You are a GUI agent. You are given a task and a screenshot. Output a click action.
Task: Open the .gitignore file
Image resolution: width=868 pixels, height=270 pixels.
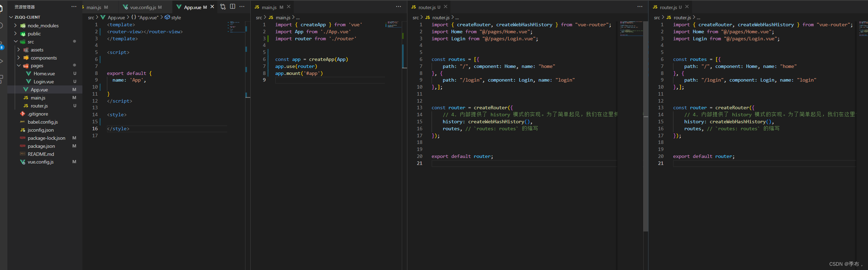point(45,114)
